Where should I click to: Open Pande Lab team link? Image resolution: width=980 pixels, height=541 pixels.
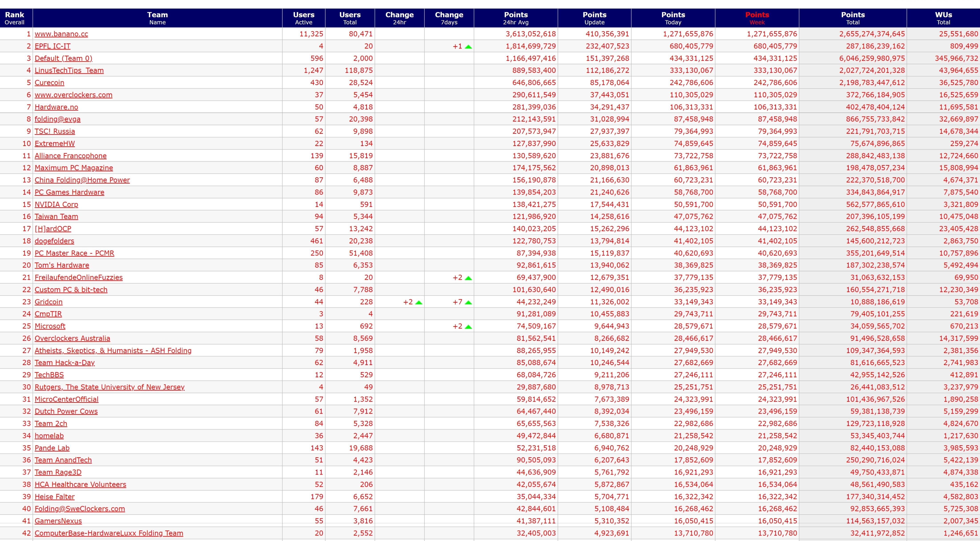pyautogui.click(x=52, y=448)
